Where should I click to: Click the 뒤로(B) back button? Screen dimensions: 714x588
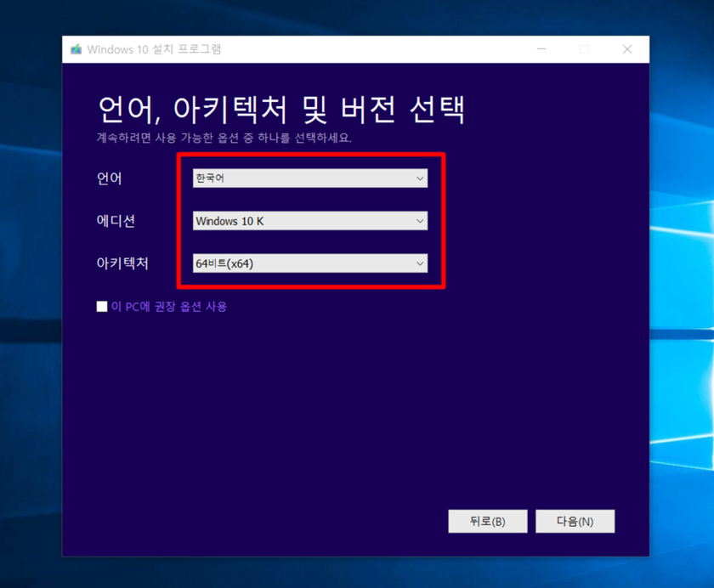[488, 521]
